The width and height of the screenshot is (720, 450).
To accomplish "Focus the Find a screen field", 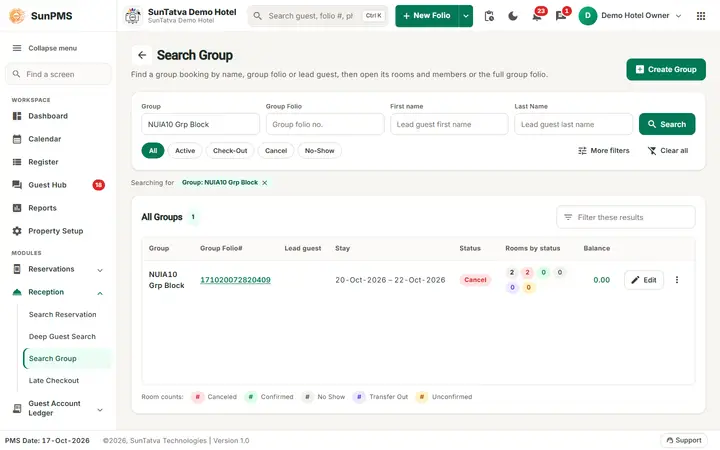I will tap(58, 74).
